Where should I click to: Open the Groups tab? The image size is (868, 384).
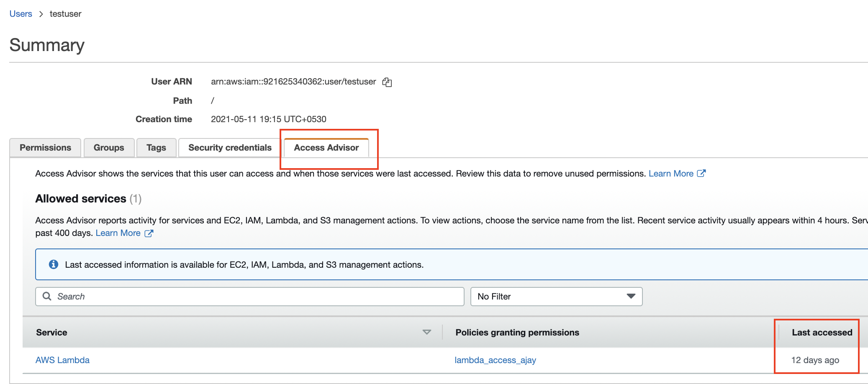[x=109, y=148]
